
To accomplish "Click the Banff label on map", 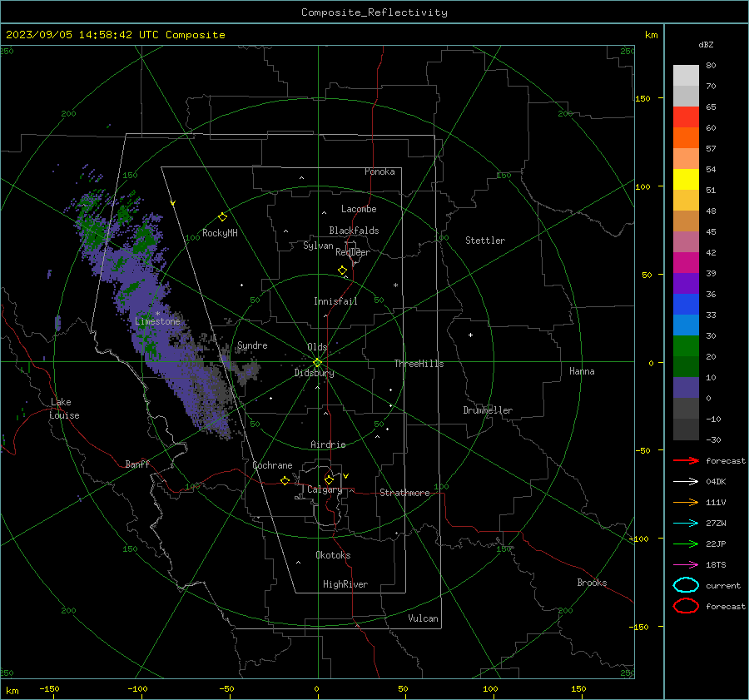I will (137, 464).
